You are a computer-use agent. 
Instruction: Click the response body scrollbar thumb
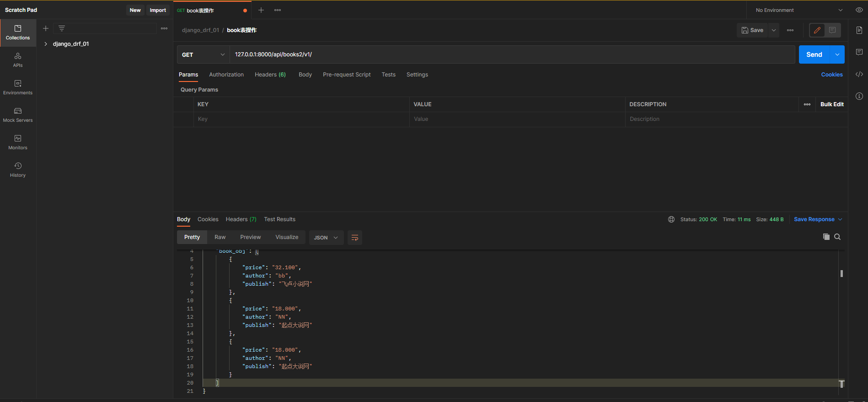click(841, 274)
